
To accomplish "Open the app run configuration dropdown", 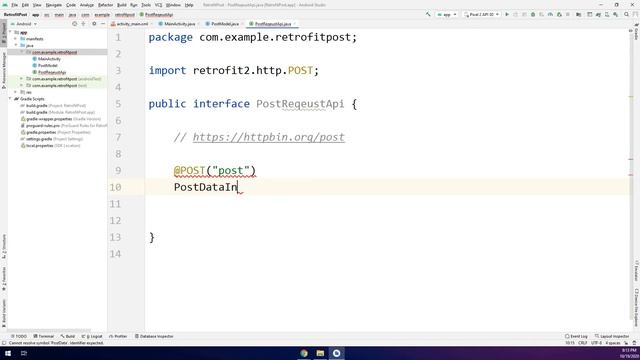I will (x=447, y=14).
